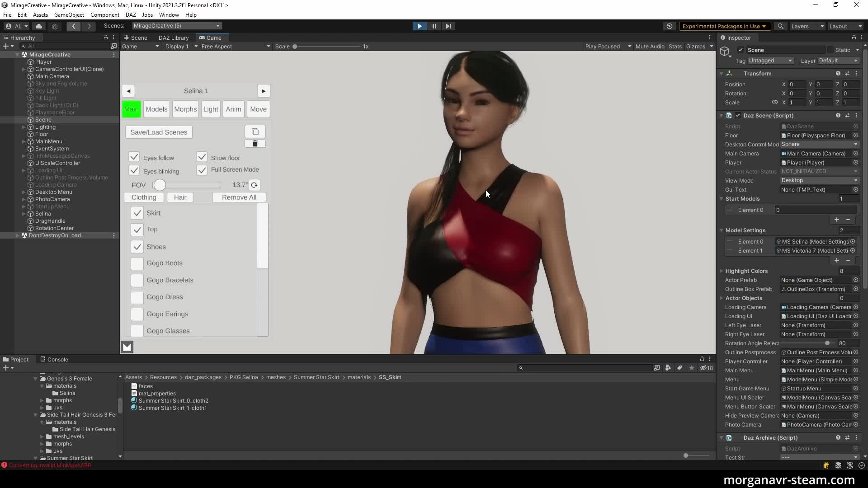Toggle the Show floor checkbox
This screenshot has height=488, width=868.
pos(202,157)
